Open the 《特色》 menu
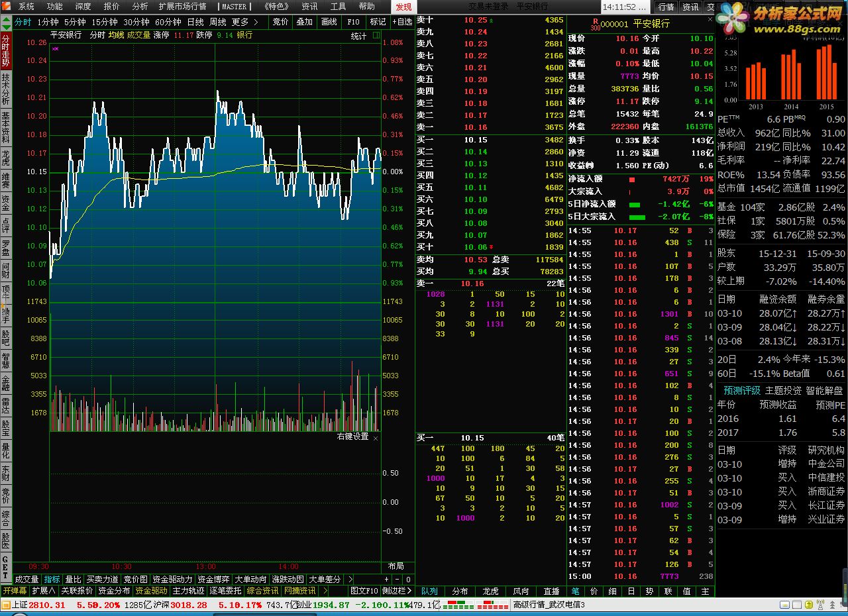848x616 pixels. [x=275, y=7]
